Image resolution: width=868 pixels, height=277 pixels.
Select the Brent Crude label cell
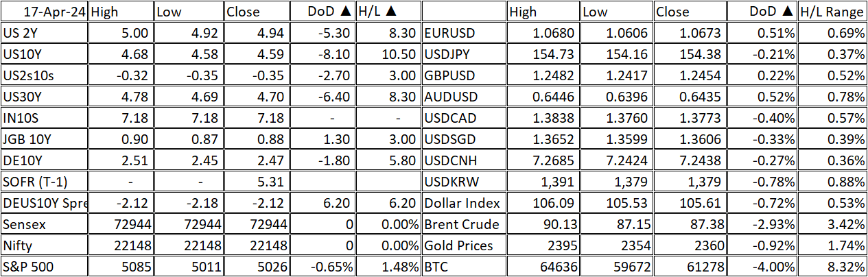(x=465, y=224)
